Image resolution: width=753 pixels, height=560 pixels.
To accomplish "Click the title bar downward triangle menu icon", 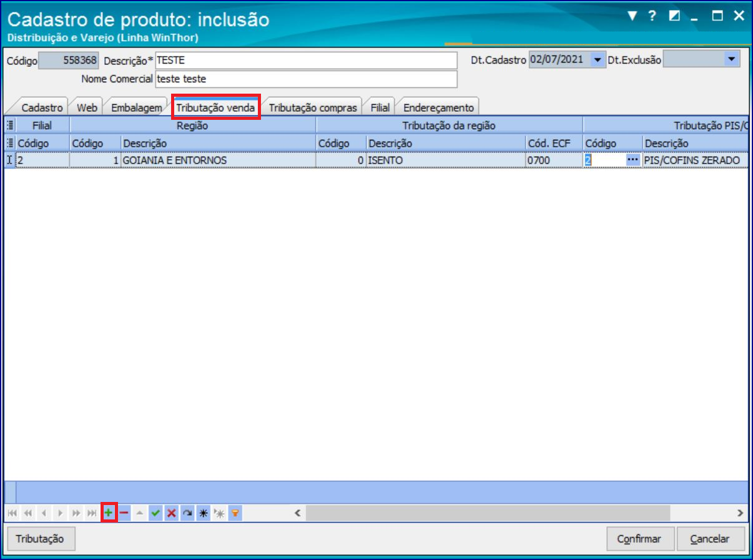I will [x=632, y=16].
